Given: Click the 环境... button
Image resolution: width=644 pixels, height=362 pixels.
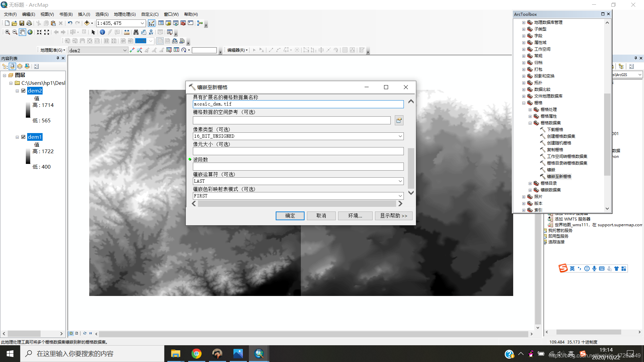Looking at the screenshot, I should (355, 216).
